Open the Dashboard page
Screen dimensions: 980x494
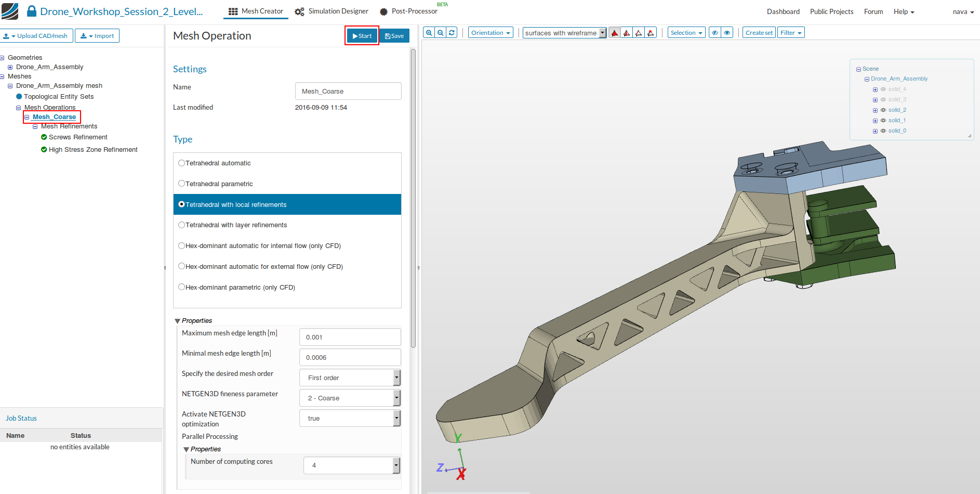click(x=783, y=11)
